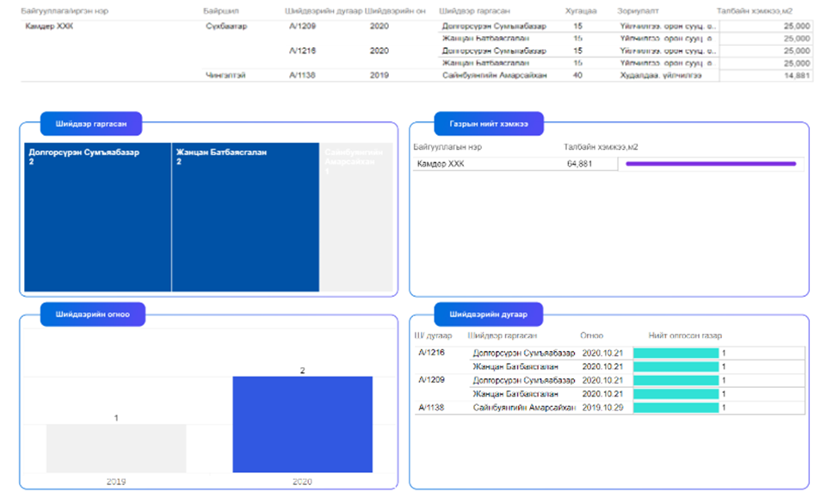Click the Камдер ХХК cell beside Сүхбаатар

click(49, 26)
